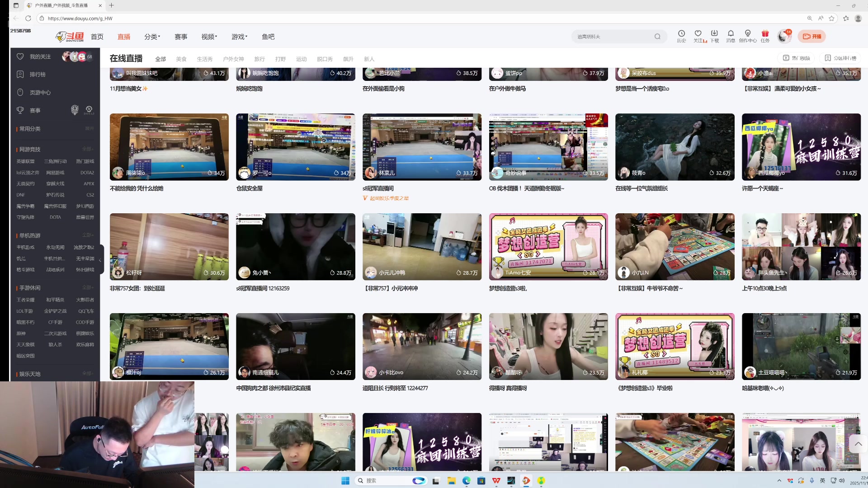Open the 分类 dropdown in top navigation
The width and height of the screenshot is (868, 488).
tap(152, 37)
